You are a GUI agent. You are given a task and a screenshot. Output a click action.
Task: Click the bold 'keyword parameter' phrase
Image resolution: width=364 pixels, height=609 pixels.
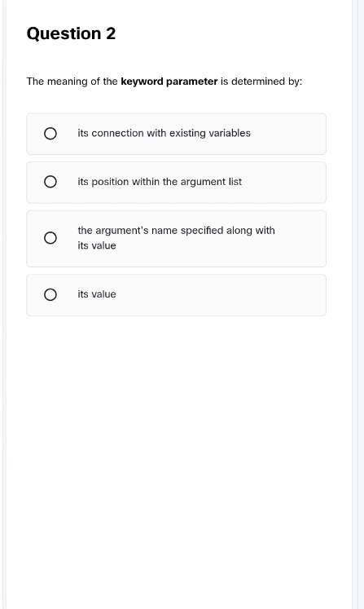(169, 82)
